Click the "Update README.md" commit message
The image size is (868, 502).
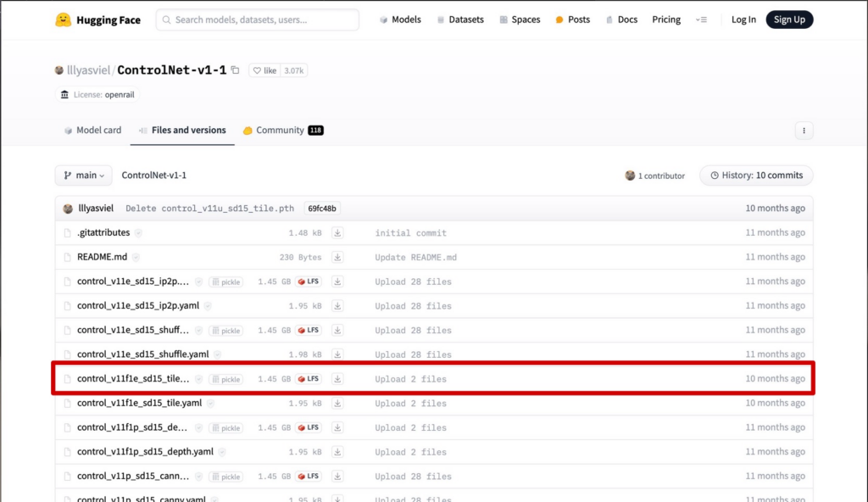coord(415,258)
